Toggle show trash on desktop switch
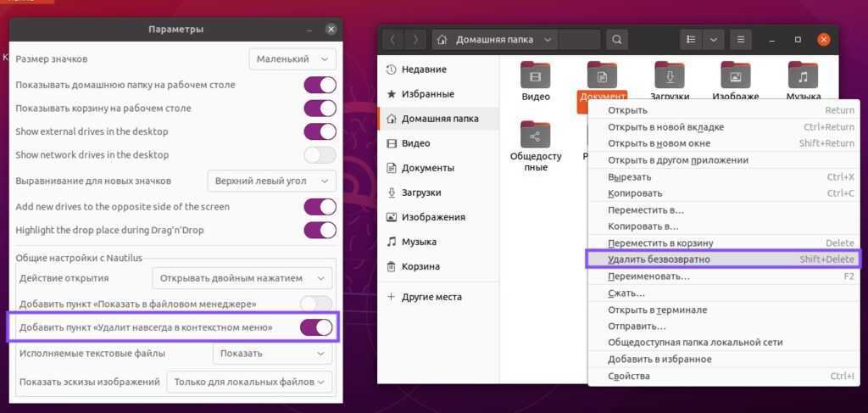Image resolution: width=868 pixels, height=413 pixels. pyautogui.click(x=320, y=108)
